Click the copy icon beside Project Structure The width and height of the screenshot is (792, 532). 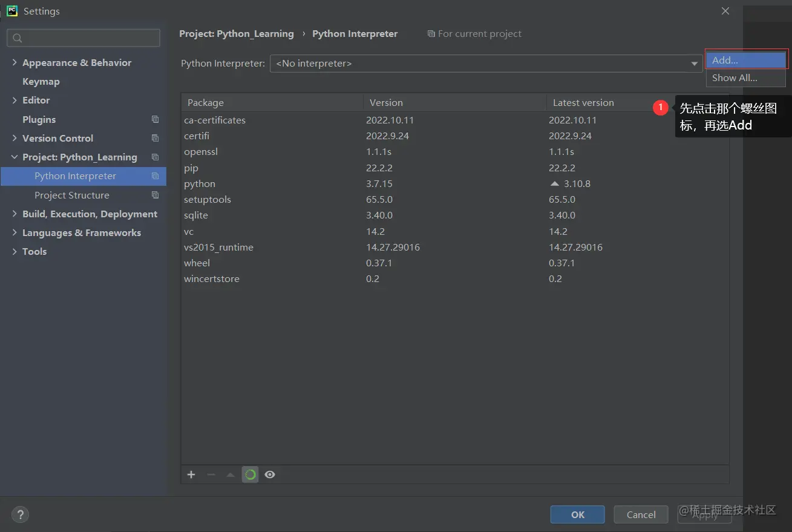pyautogui.click(x=155, y=195)
